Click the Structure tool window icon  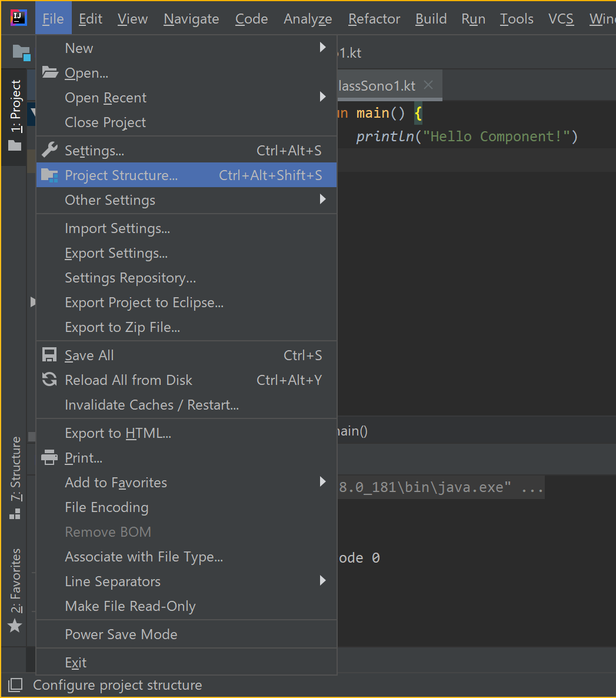[15, 514]
